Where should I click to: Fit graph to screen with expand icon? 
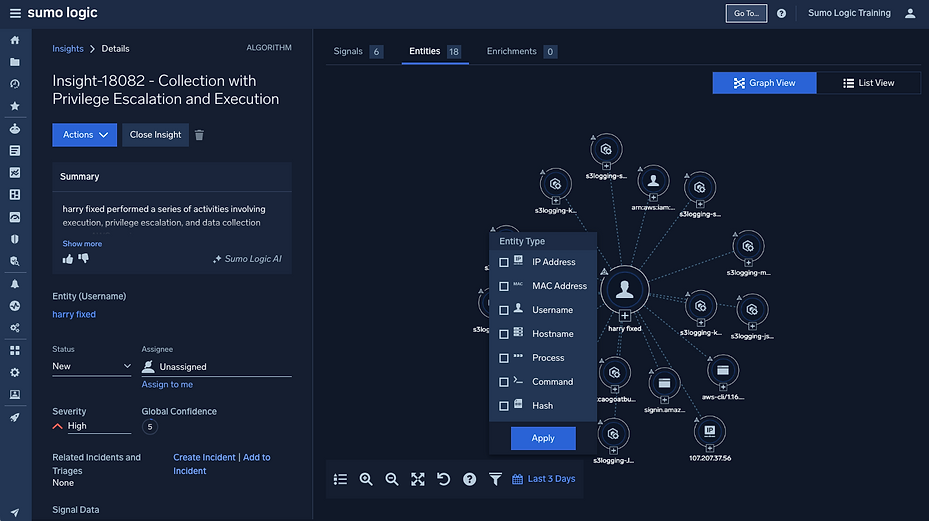point(418,479)
